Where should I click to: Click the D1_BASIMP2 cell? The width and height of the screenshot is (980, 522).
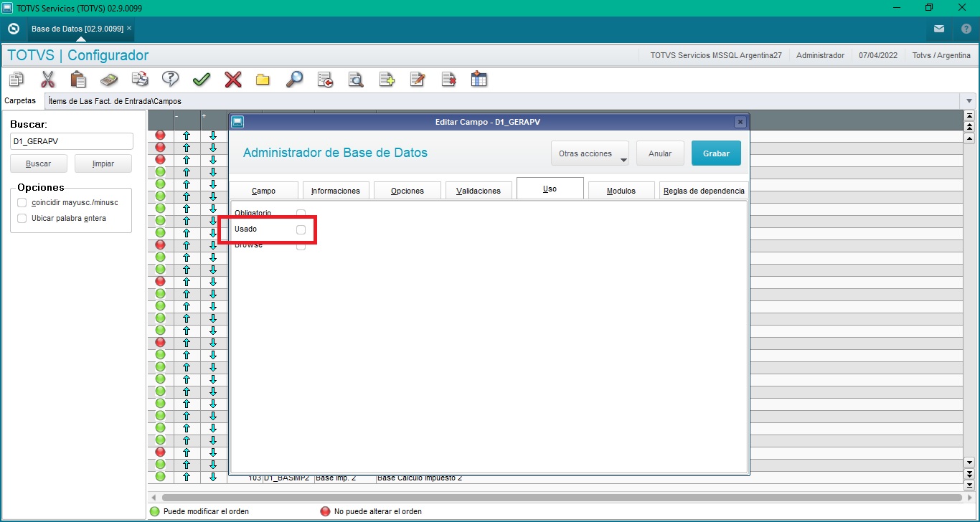click(288, 478)
